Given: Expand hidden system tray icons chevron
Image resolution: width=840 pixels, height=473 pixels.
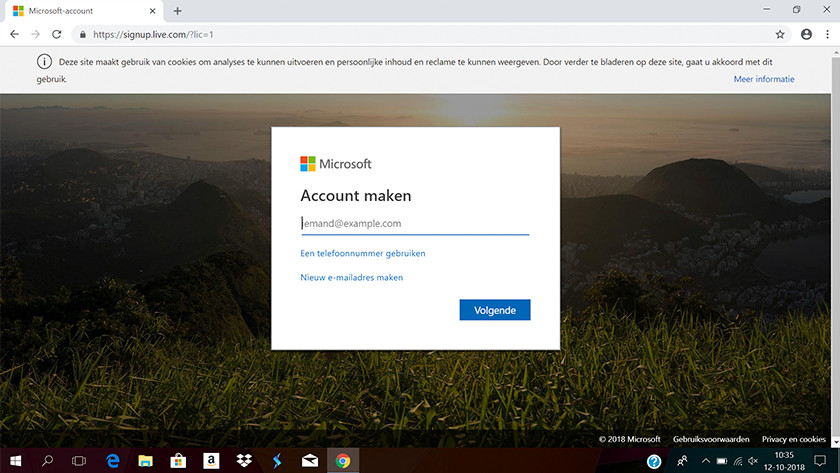Looking at the screenshot, I should point(706,461).
